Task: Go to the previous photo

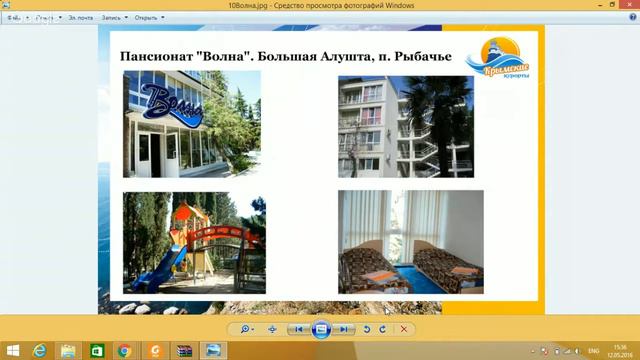Action: [299, 329]
